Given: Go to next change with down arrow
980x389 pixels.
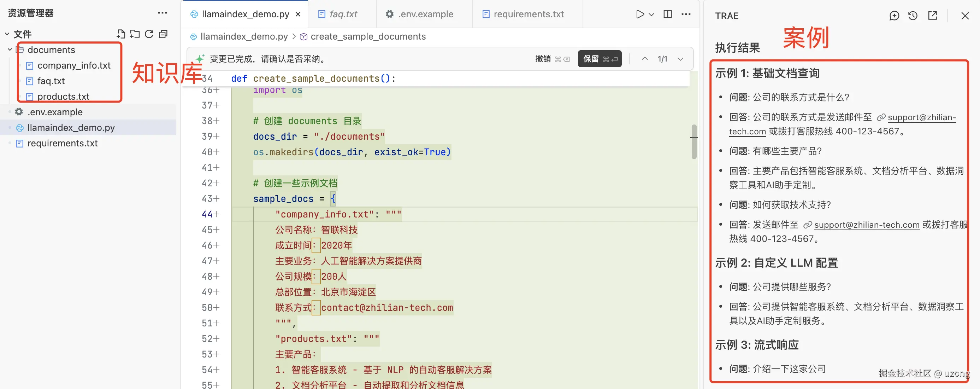Looking at the screenshot, I should tap(680, 59).
